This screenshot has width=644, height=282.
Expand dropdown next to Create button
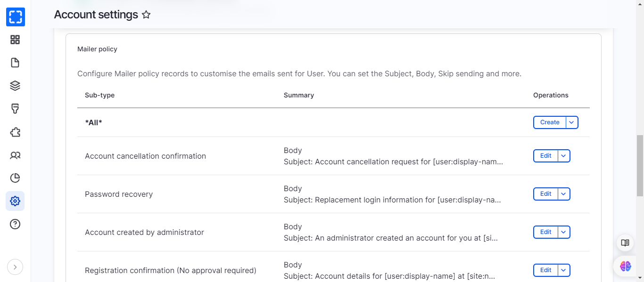point(571,122)
